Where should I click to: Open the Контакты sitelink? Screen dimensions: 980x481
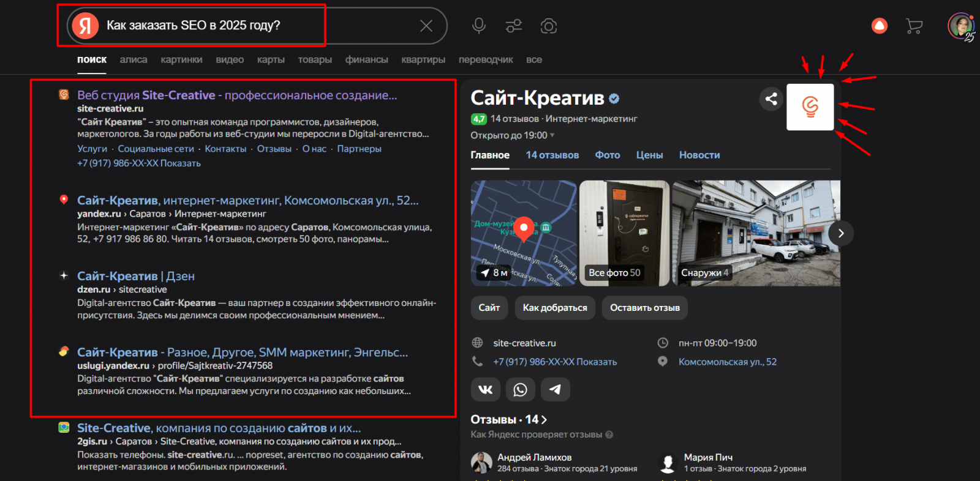pos(225,149)
